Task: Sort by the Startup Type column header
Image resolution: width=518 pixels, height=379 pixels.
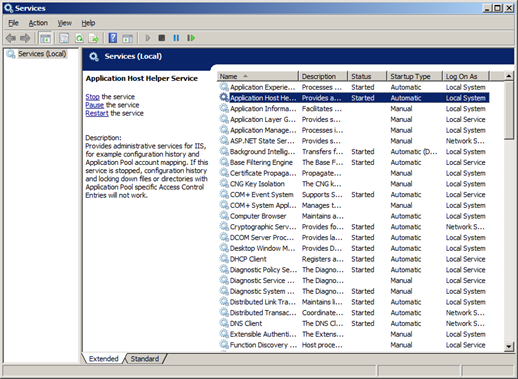Action: 415,76
